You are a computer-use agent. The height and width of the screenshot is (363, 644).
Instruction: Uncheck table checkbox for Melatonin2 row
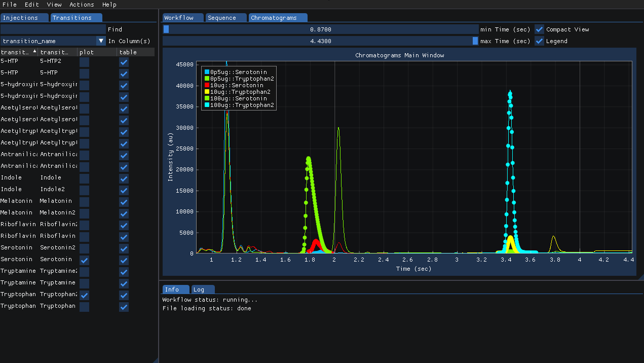(x=124, y=213)
